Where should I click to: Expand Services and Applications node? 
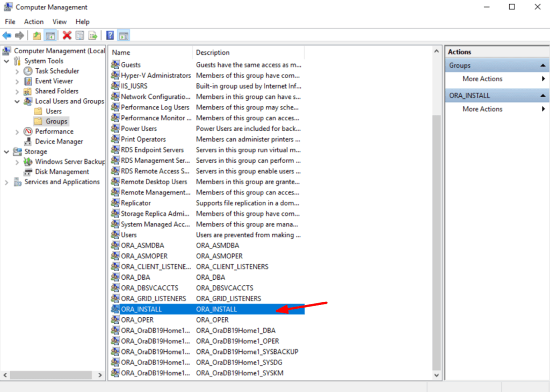(x=6, y=182)
